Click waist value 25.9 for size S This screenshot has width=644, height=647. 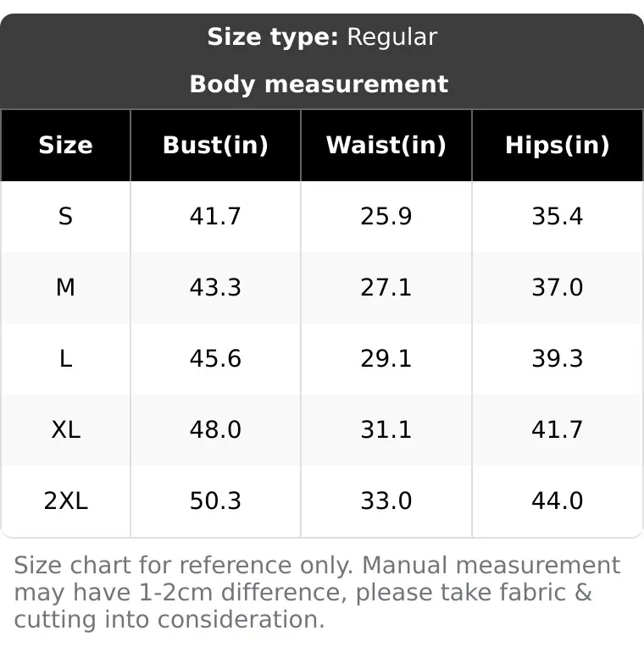point(386,216)
